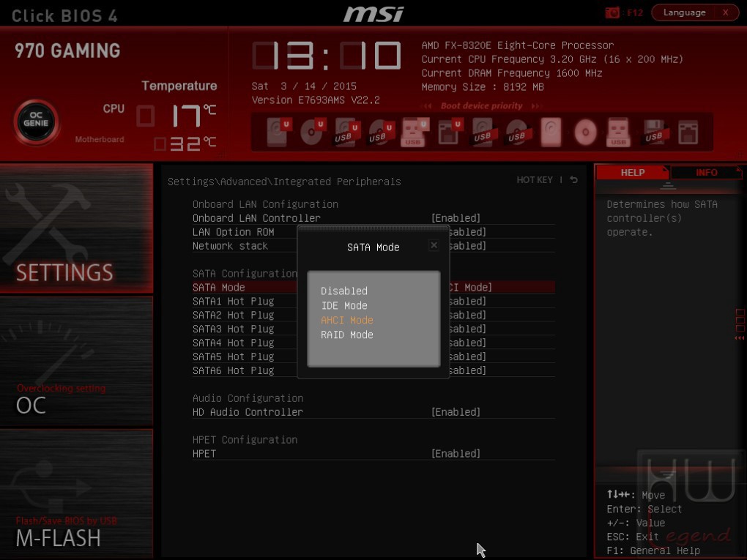Select the Network stack setting
Screen dimensions: 747x560
click(230, 246)
